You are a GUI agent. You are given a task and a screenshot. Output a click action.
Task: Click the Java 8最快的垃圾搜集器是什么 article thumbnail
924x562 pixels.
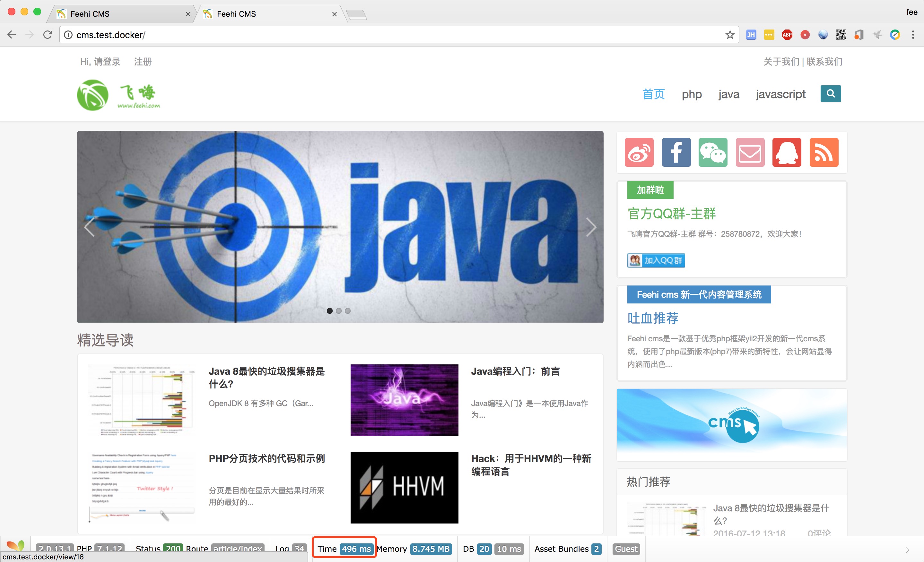(139, 400)
